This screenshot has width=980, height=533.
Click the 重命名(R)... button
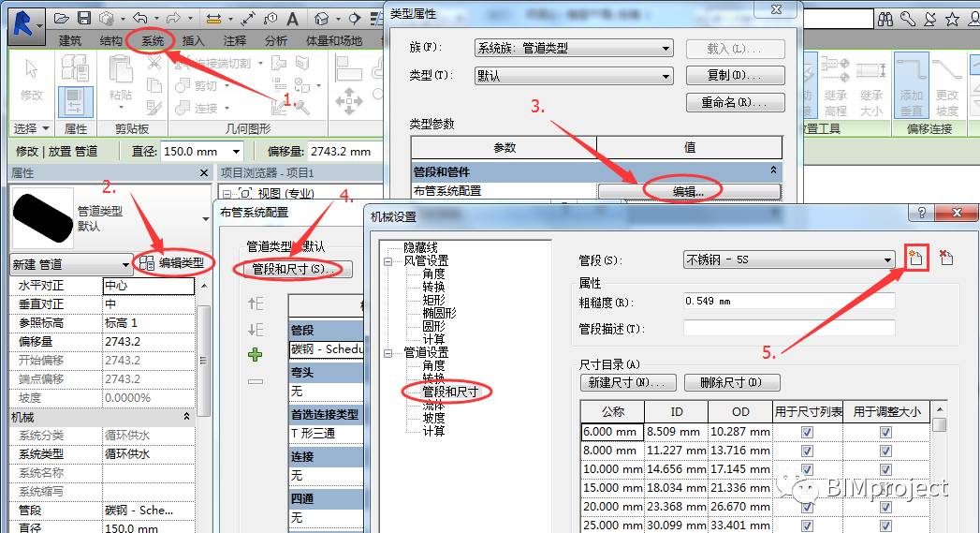735,103
